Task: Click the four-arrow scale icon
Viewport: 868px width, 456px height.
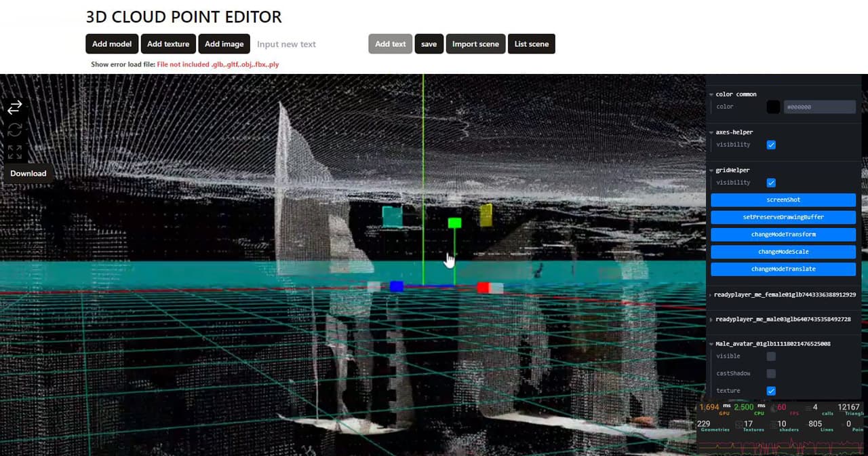Action: tap(15, 152)
